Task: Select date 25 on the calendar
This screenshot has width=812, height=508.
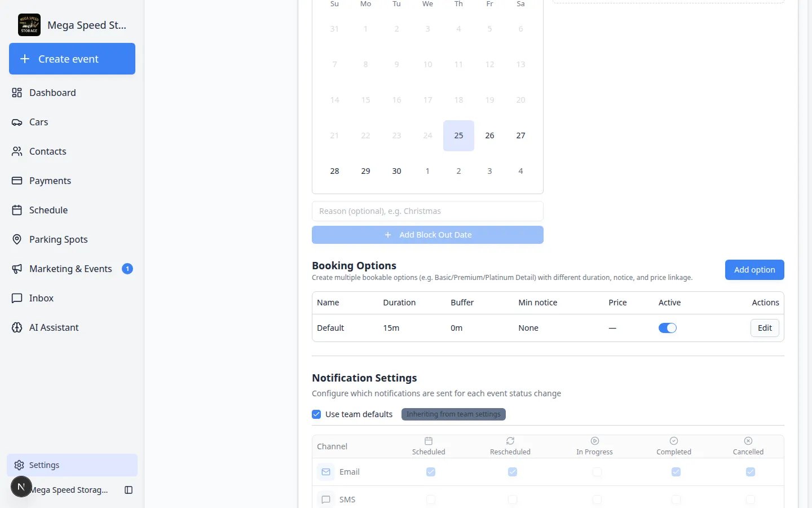Action: pos(458,135)
